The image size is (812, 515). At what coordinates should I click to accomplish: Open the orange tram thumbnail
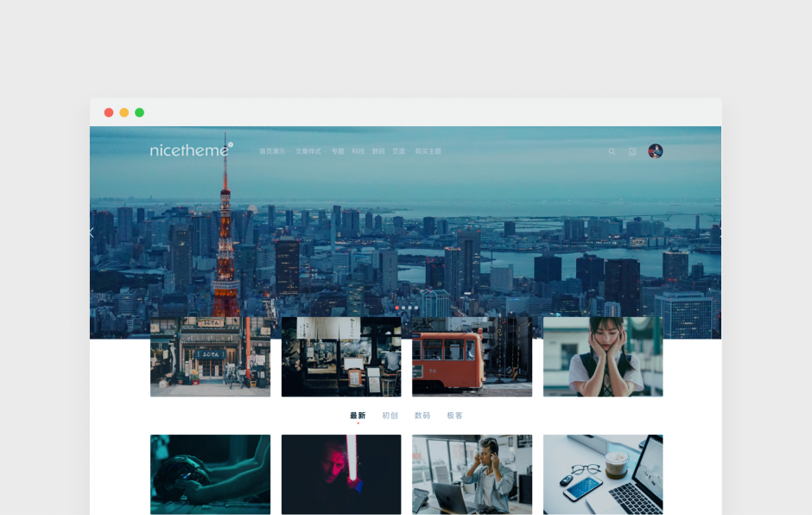point(472,357)
